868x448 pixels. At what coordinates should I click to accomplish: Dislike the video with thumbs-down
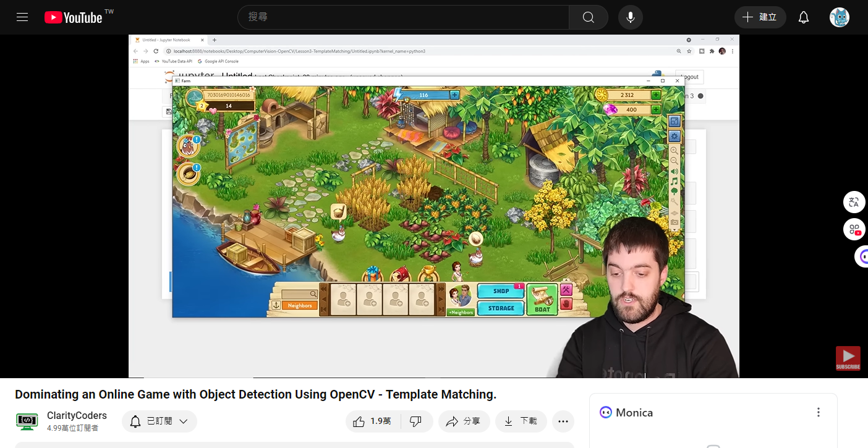pyautogui.click(x=415, y=421)
